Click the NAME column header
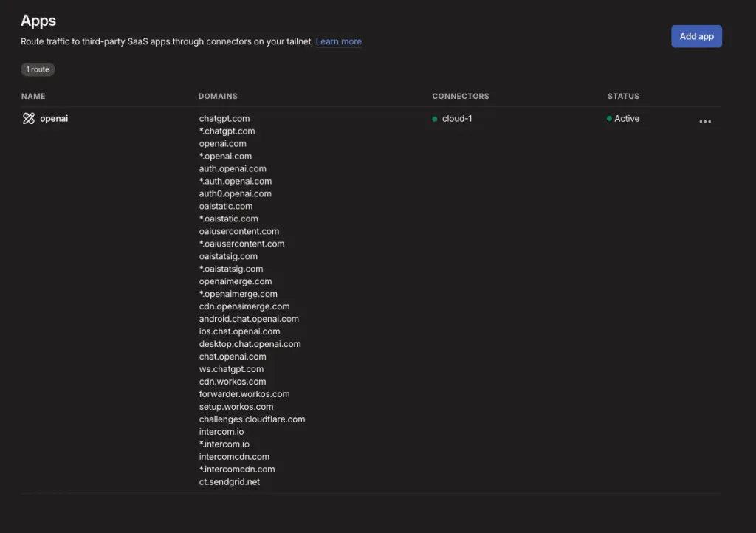This screenshot has height=533, width=756. (33, 97)
